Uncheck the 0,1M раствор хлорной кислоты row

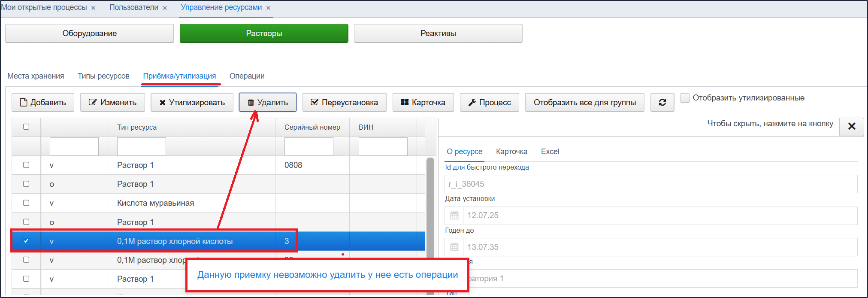point(26,240)
